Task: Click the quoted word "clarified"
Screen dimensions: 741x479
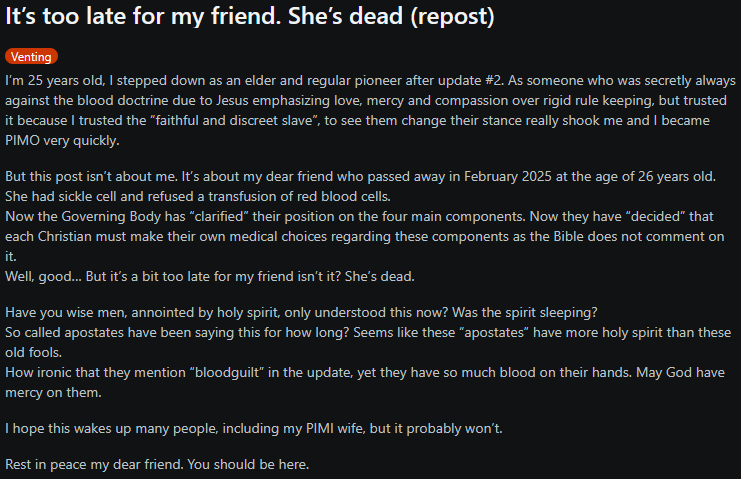Action: [218, 216]
